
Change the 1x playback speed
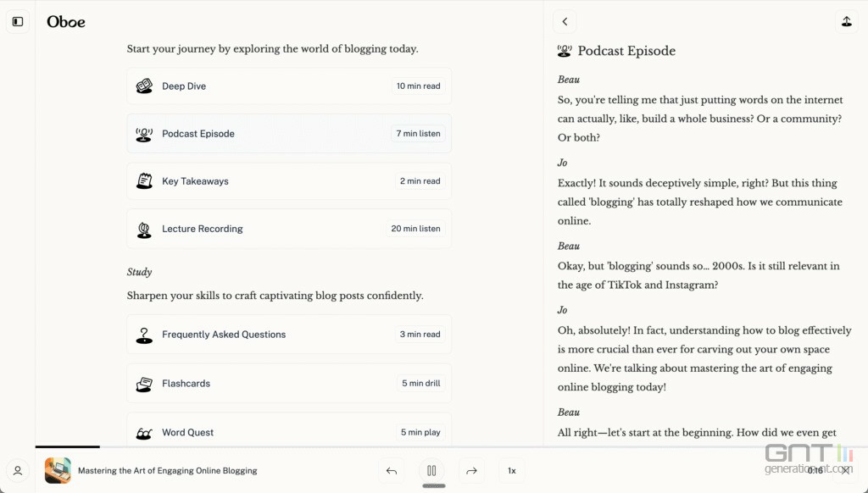511,470
